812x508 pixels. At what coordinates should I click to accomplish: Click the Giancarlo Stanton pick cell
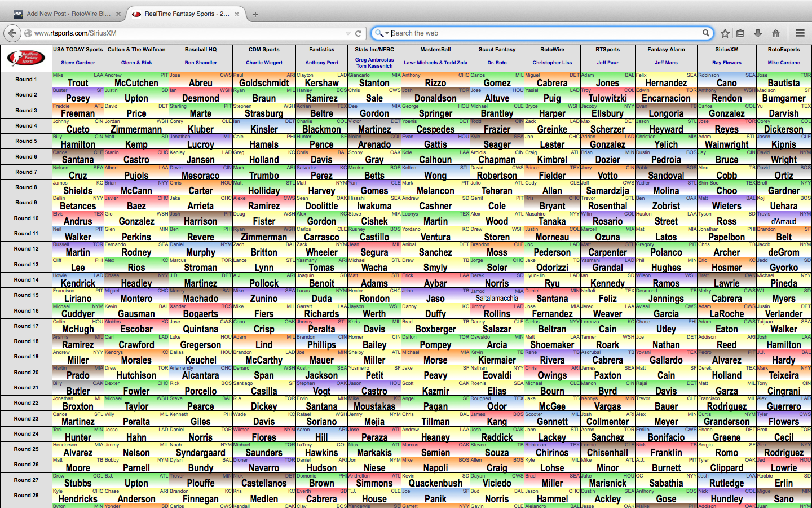point(374,80)
